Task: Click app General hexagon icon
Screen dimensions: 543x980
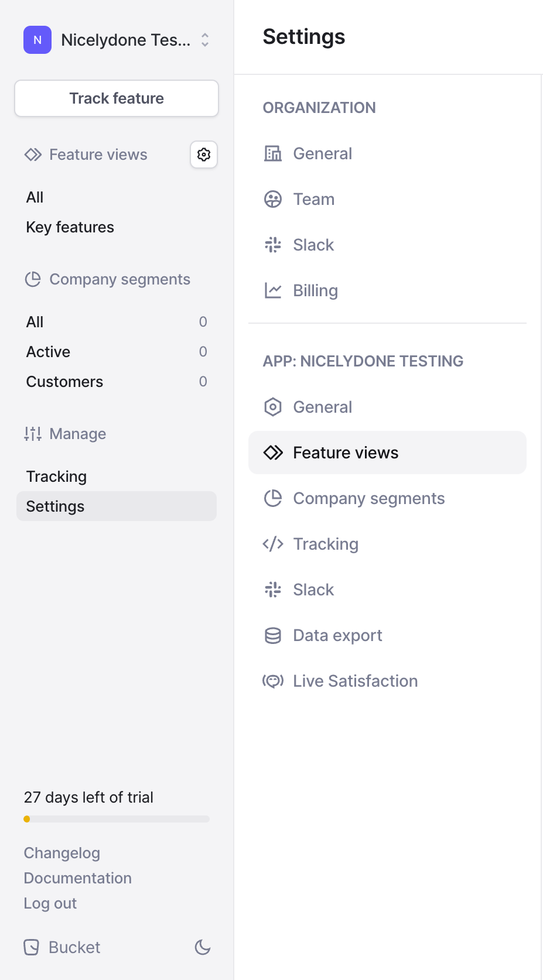Action: pos(273,407)
